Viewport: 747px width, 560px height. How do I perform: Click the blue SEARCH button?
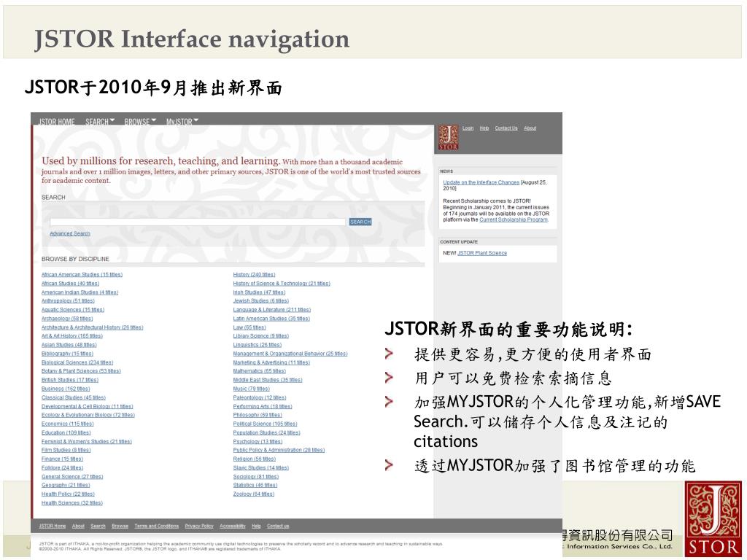click(360, 222)
